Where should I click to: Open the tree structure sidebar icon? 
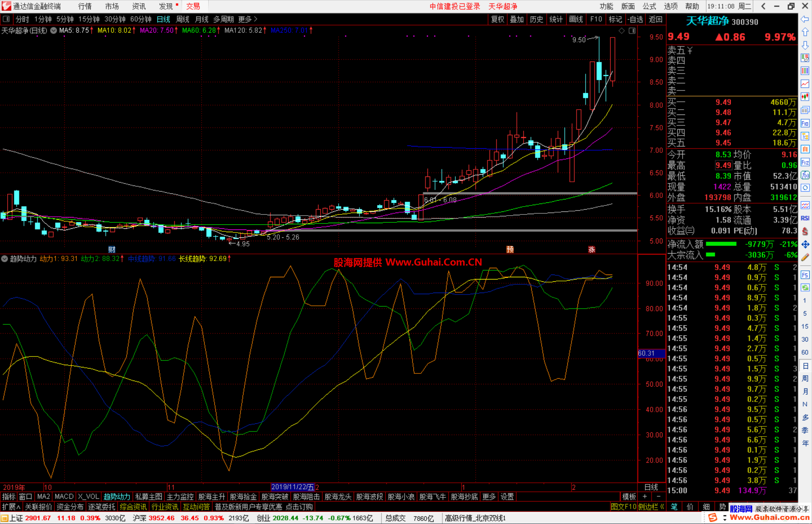(x=805, y=136)
